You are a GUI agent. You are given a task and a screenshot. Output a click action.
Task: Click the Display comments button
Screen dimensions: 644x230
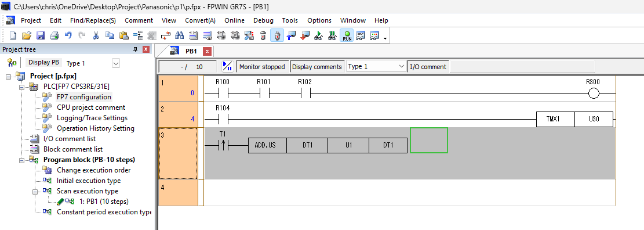click(316, 67)
